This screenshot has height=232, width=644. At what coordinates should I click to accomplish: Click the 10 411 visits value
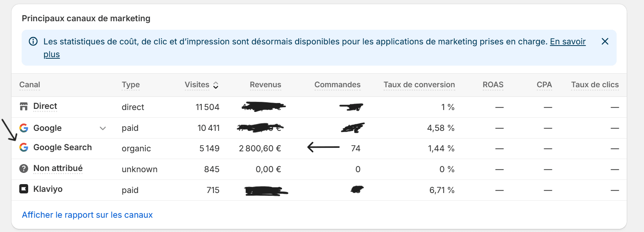click(208, 128)
